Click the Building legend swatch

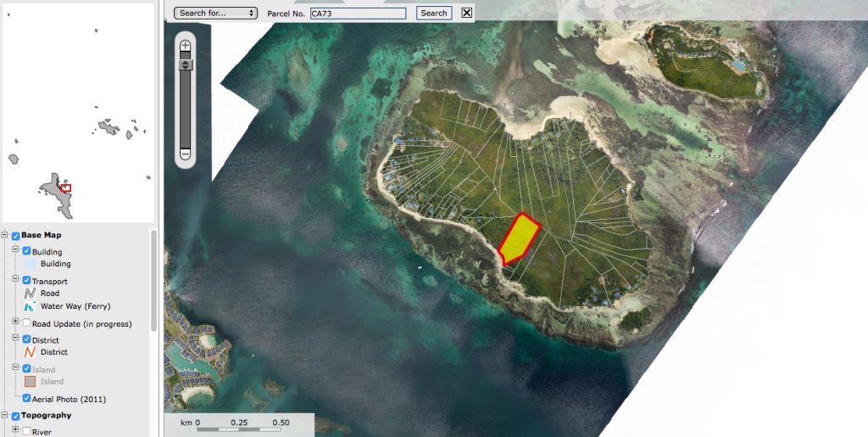(x=31, y=264)
